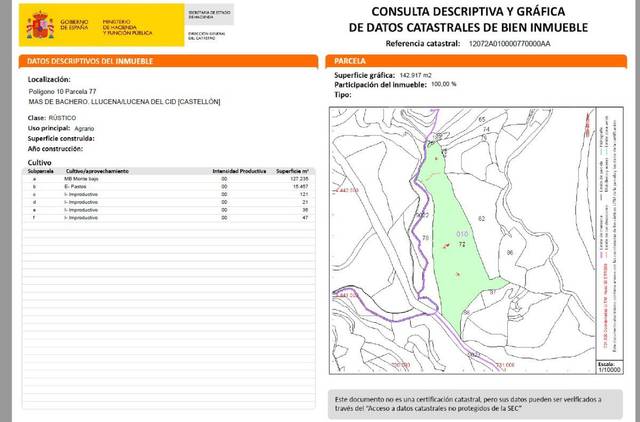Click the Spanish coat of arms emblem
640x422 pixels.
click(40, 25)
